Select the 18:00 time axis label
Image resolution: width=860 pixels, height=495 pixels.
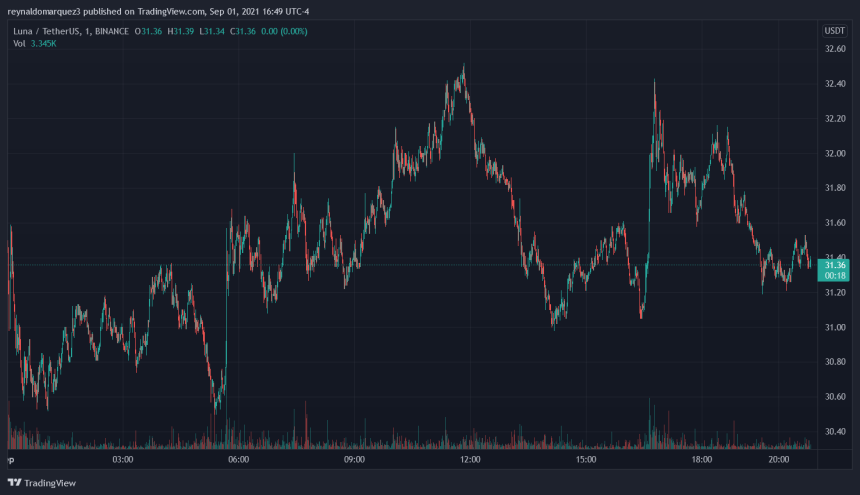tap(702, 460)
